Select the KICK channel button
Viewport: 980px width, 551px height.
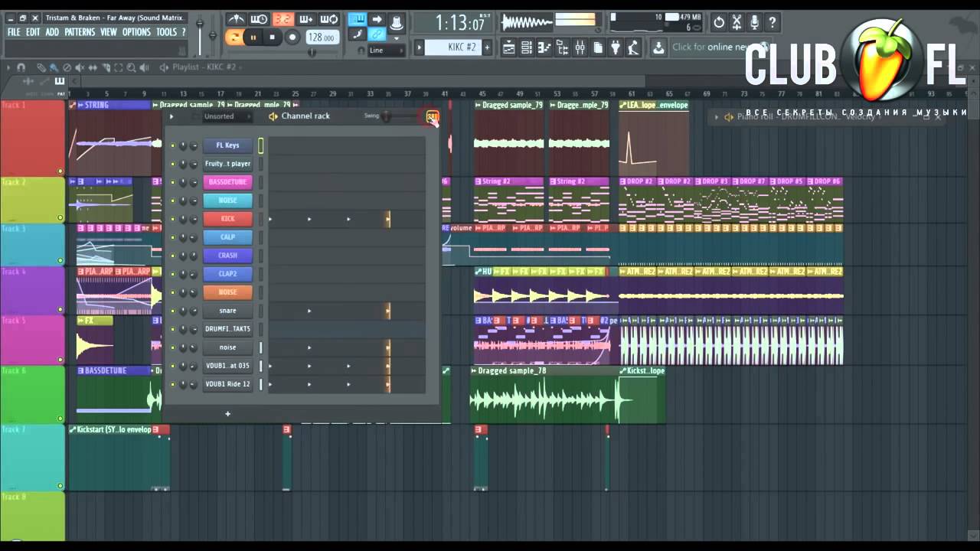(227, 219)
